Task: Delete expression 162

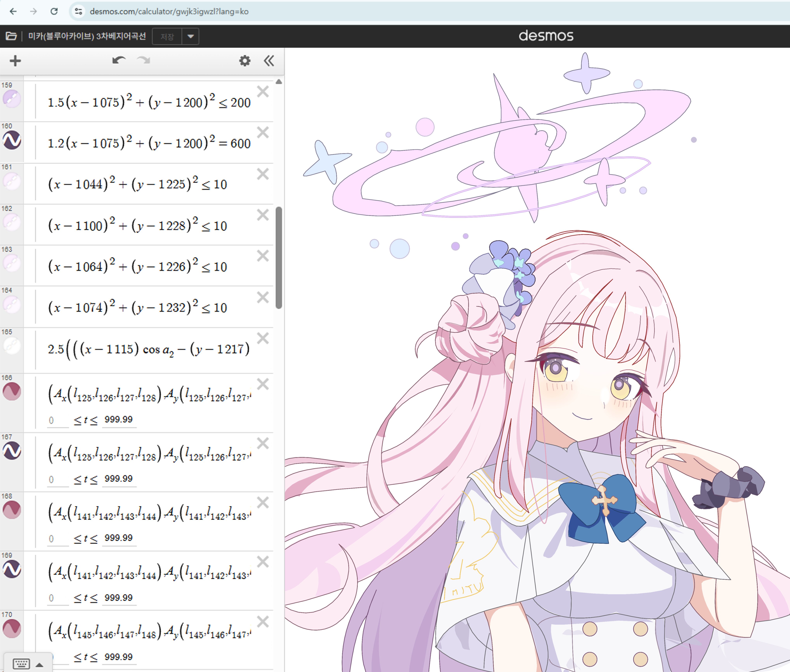Action: coord(263,215)
